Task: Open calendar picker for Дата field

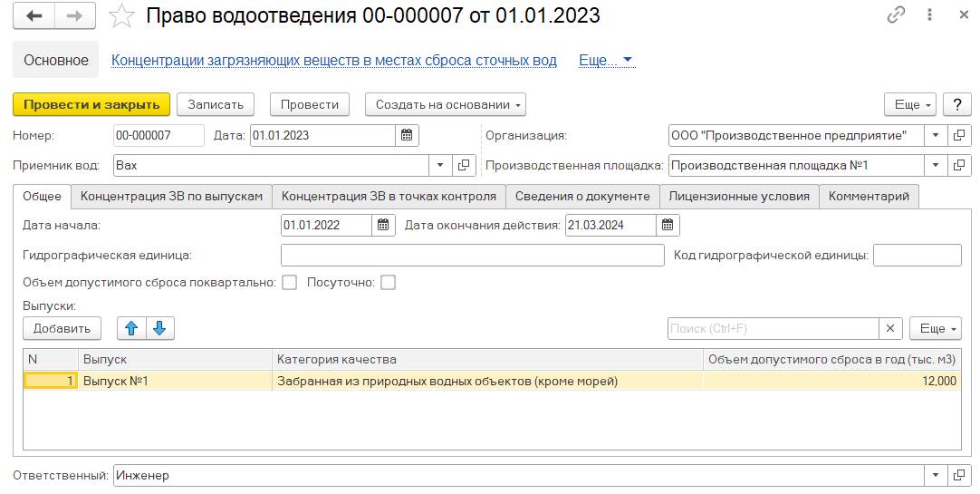Action: [x=407, y=136]
